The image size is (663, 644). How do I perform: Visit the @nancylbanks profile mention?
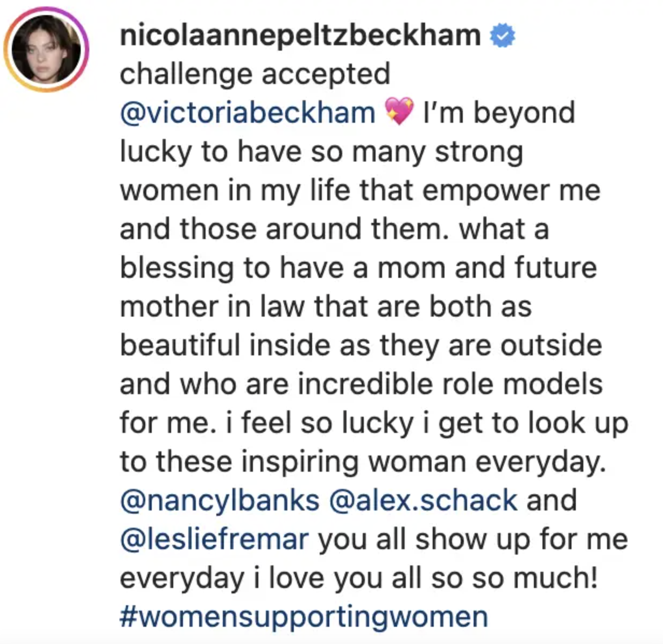pos(220,501)
